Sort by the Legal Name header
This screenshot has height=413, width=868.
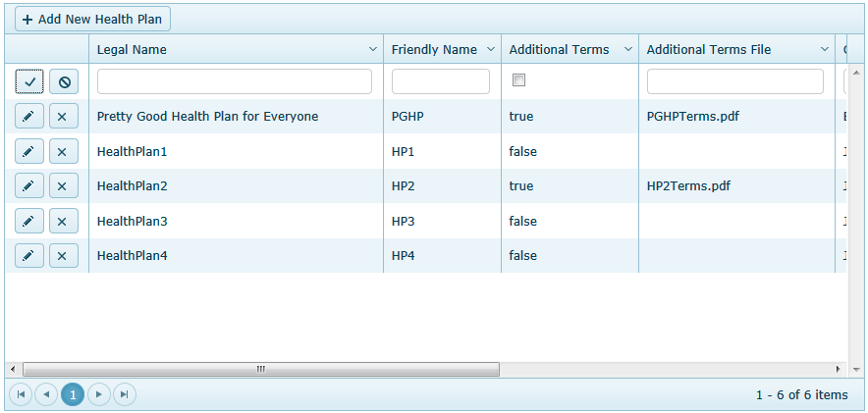[x=133, y=49]
